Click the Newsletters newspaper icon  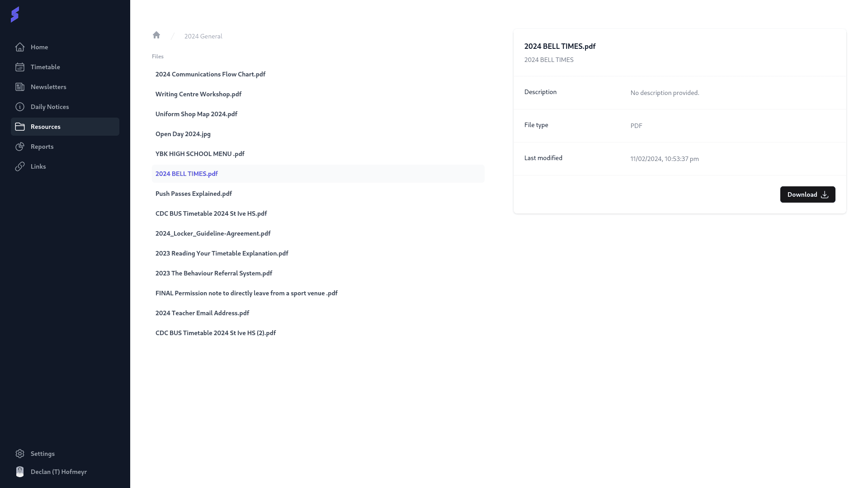coord(20,87)
